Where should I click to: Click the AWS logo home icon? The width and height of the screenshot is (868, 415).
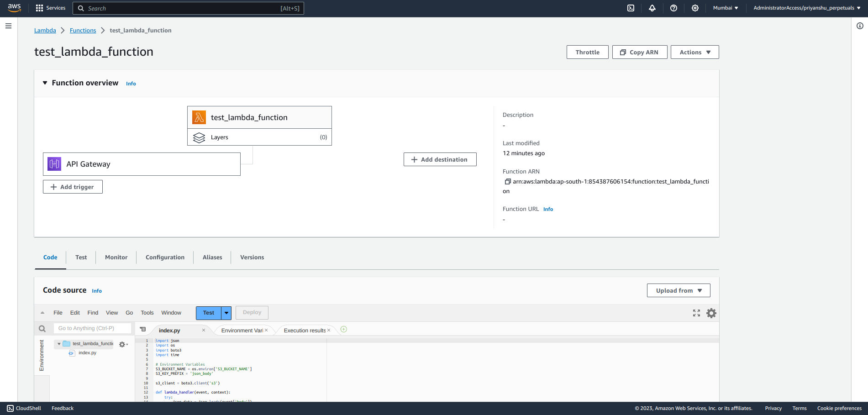coord(14,8)
